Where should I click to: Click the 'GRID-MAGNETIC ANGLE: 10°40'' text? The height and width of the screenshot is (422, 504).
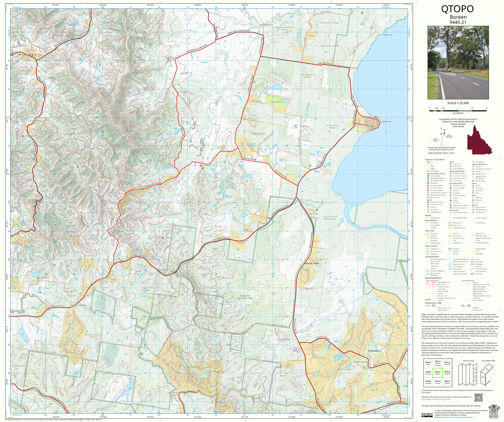point(441,153)
